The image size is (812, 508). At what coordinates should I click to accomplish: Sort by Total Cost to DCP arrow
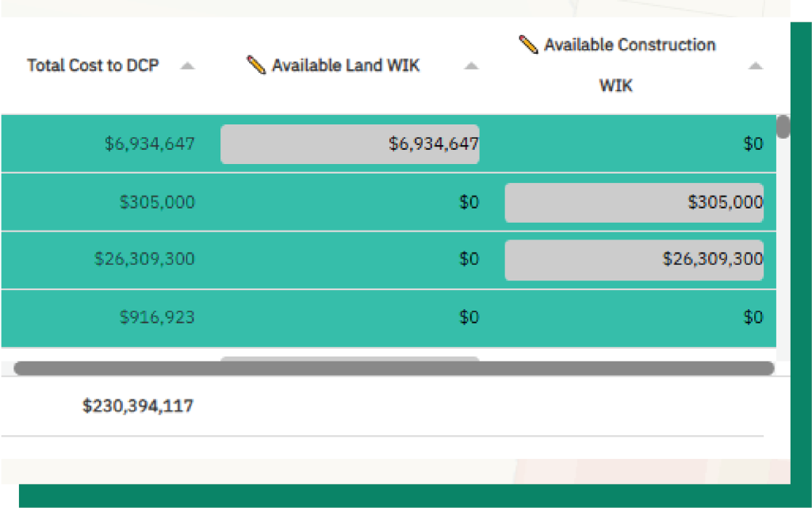(187, 67)
